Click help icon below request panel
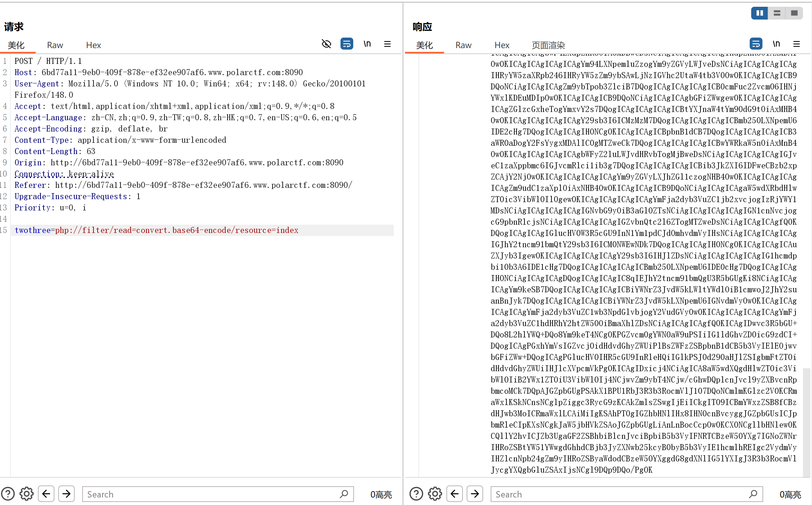 coord(8,494)
